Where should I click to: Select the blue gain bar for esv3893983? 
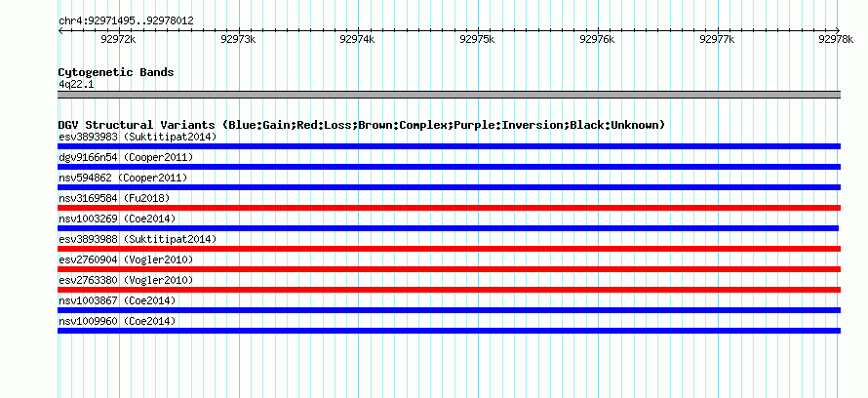[449, 146]
